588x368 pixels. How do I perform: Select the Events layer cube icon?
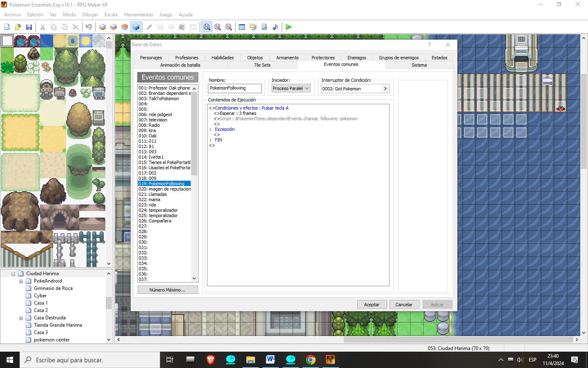click(136, 27)
